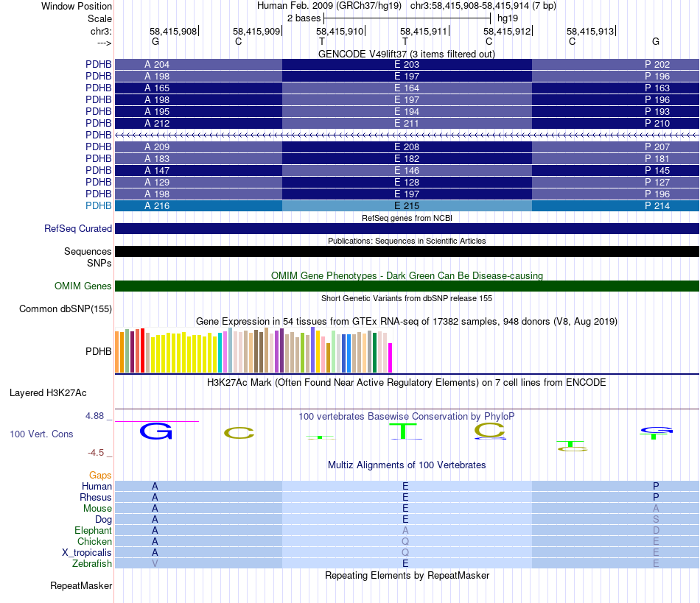Click the dark blue RefSeq Curated bar
The width and height of the screenshot is (700, 603).
click(x=407, y=228)
